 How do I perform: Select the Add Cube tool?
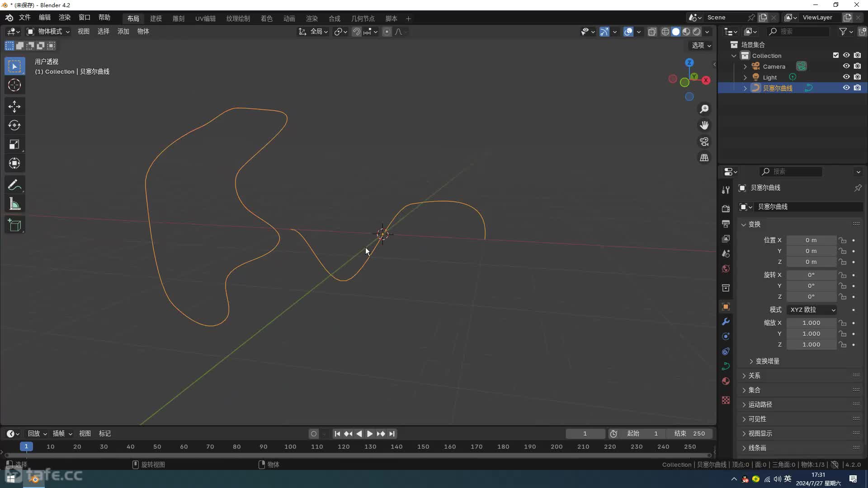(14, 225)
